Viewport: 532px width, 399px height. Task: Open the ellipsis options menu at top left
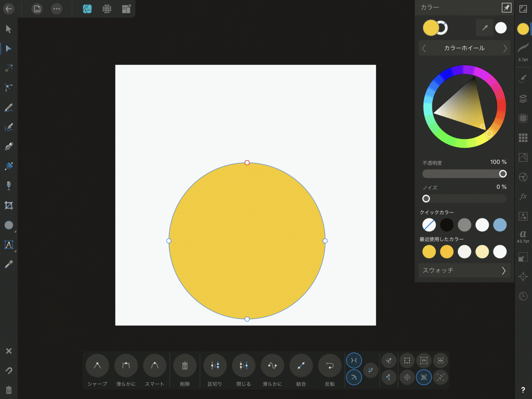[57, 9]
